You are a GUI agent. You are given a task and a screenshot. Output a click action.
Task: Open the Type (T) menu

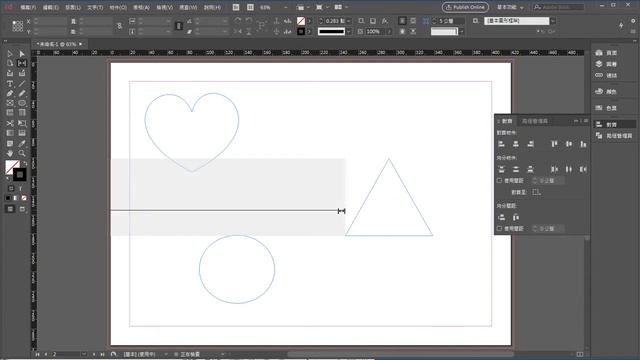[95, 7]
